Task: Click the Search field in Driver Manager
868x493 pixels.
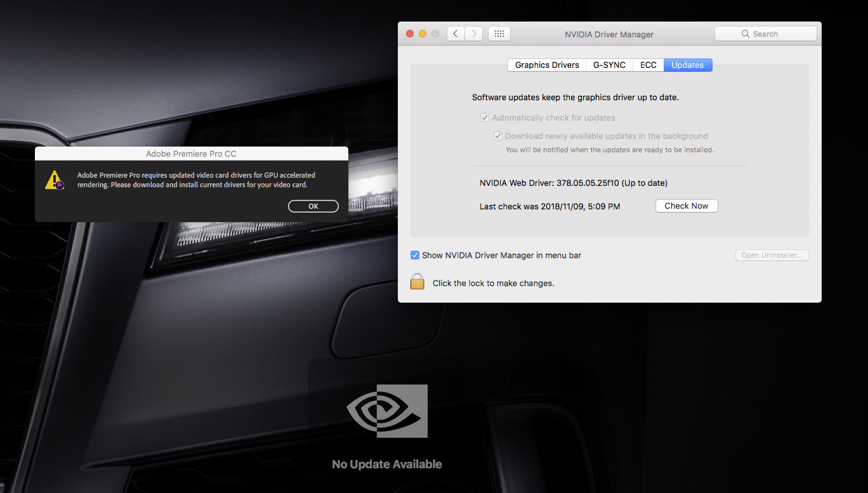Action: pos(765,34)
